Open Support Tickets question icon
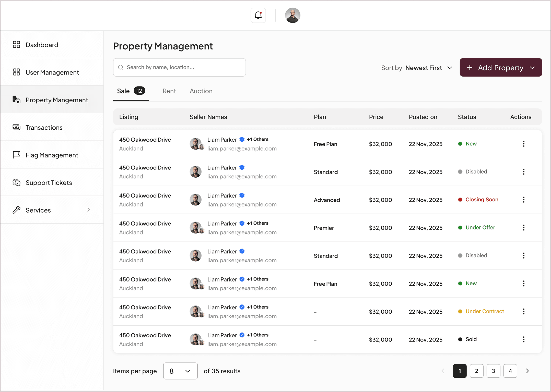 point(16,182)
